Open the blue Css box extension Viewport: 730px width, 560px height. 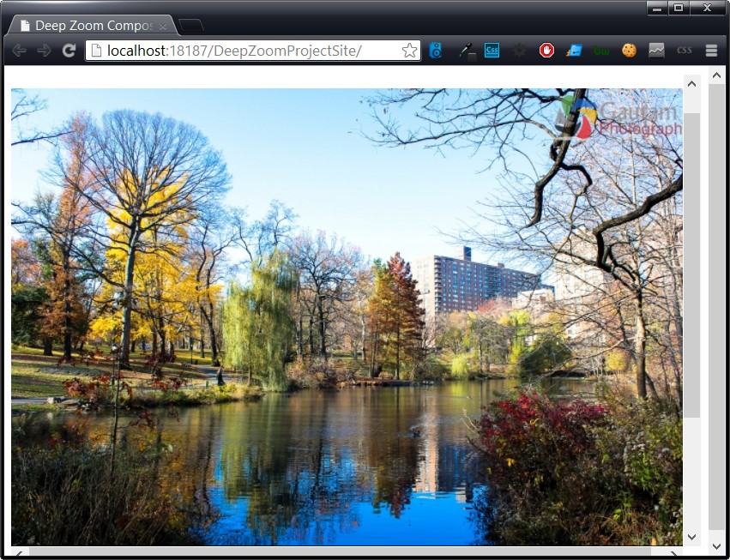[492, 51]
